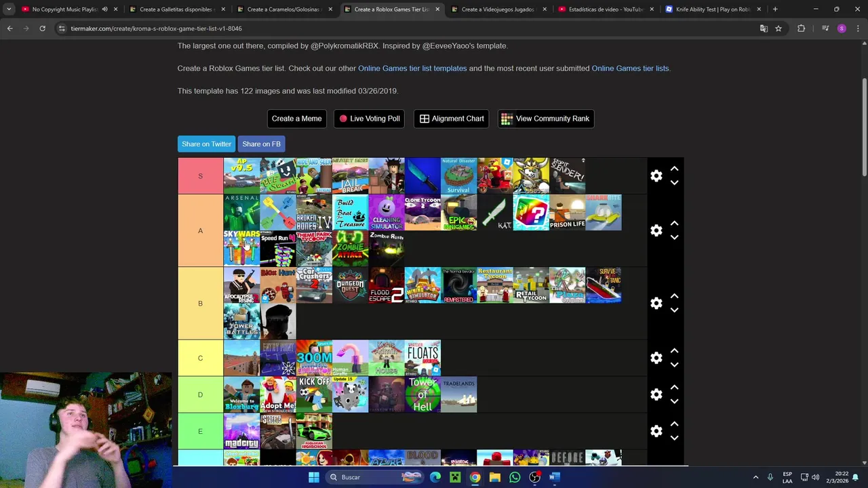This screenshot has height=488, width=868.
Task: Open settings gear for the C tier row
Action: (656, 358)
